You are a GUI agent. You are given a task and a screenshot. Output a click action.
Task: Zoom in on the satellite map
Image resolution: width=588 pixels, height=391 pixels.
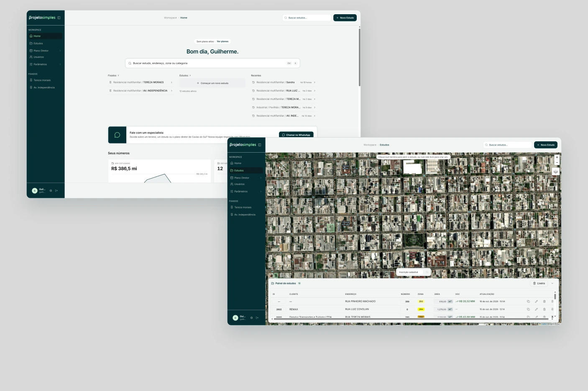pyautogui.click(x=557, y=158)
